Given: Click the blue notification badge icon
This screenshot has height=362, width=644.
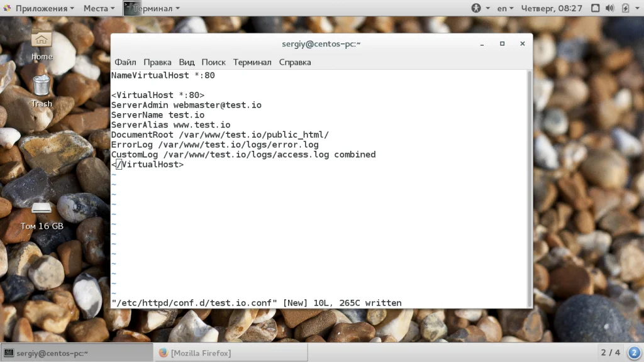Looking at the screenshot, I should 634,353.
